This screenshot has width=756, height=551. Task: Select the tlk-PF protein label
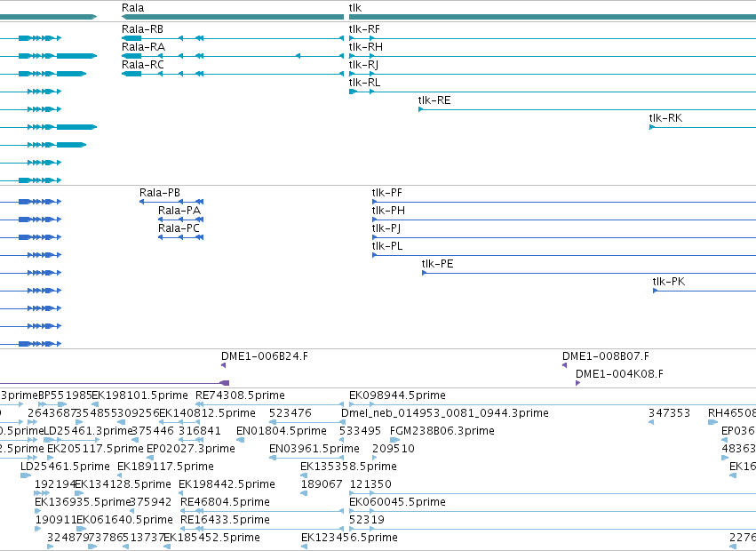point(386,193)
